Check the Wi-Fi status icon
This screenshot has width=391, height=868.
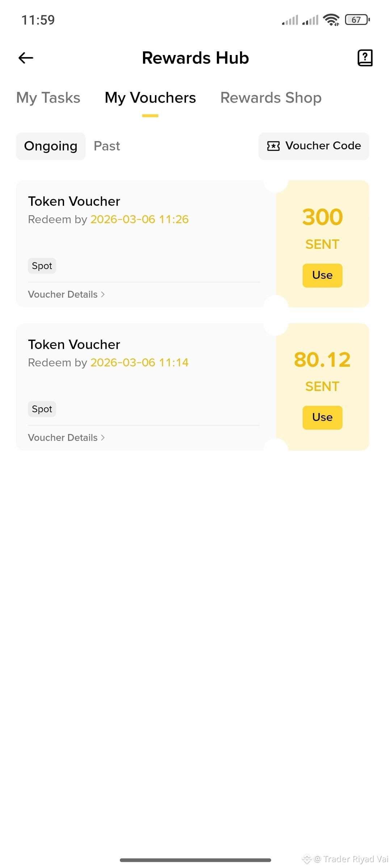331,20
